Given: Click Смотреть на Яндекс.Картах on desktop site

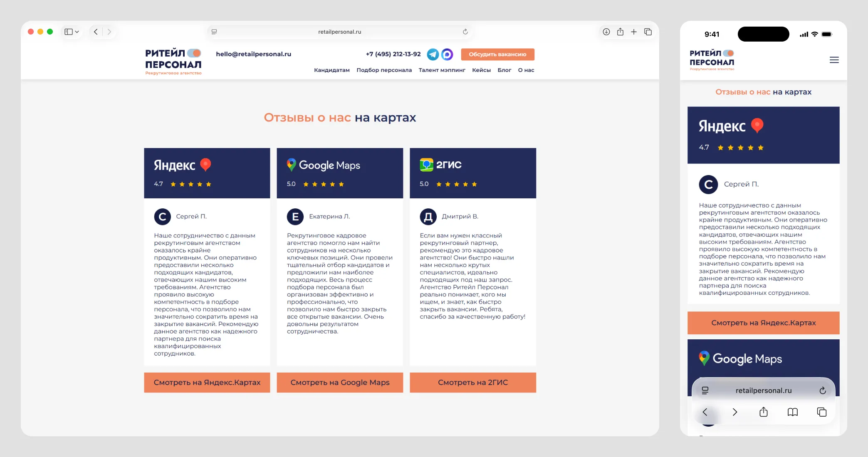Looking at the screenshot, I should coord(207,383).
